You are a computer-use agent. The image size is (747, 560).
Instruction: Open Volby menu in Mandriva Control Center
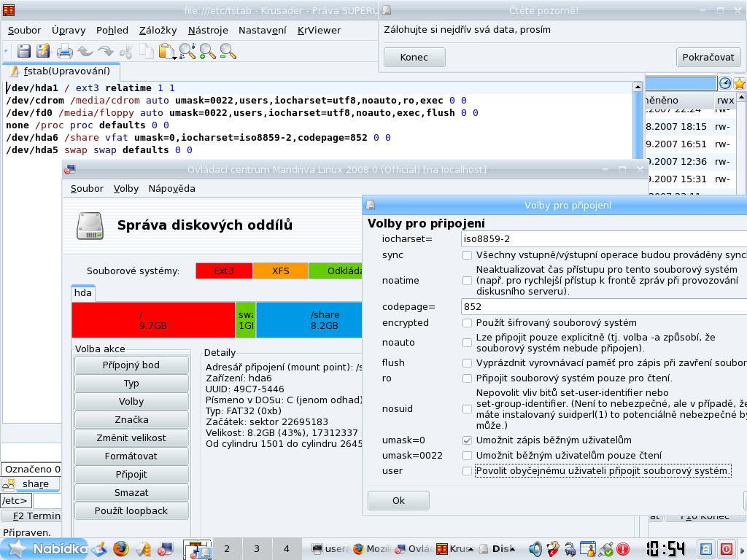pyautogui.click(x=125, y=189)
